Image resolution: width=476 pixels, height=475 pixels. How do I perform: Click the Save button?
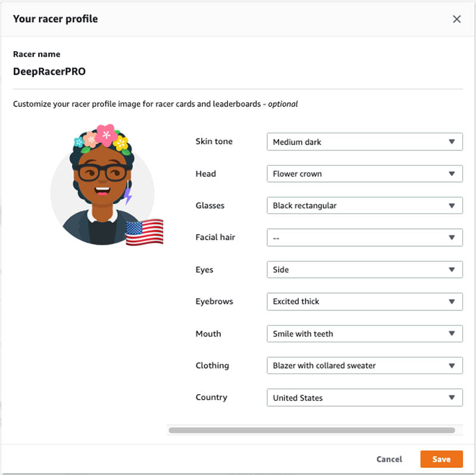(x=441, y=459)
